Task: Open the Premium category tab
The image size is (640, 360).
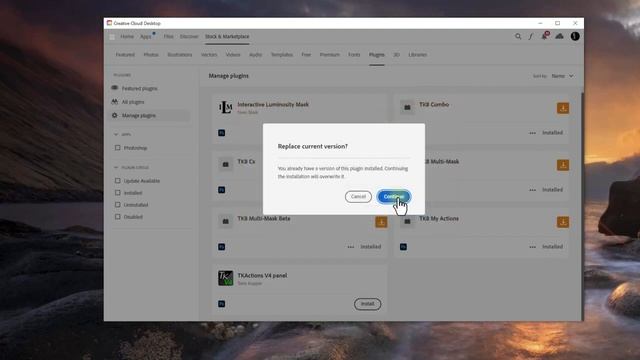Action: 329,55
